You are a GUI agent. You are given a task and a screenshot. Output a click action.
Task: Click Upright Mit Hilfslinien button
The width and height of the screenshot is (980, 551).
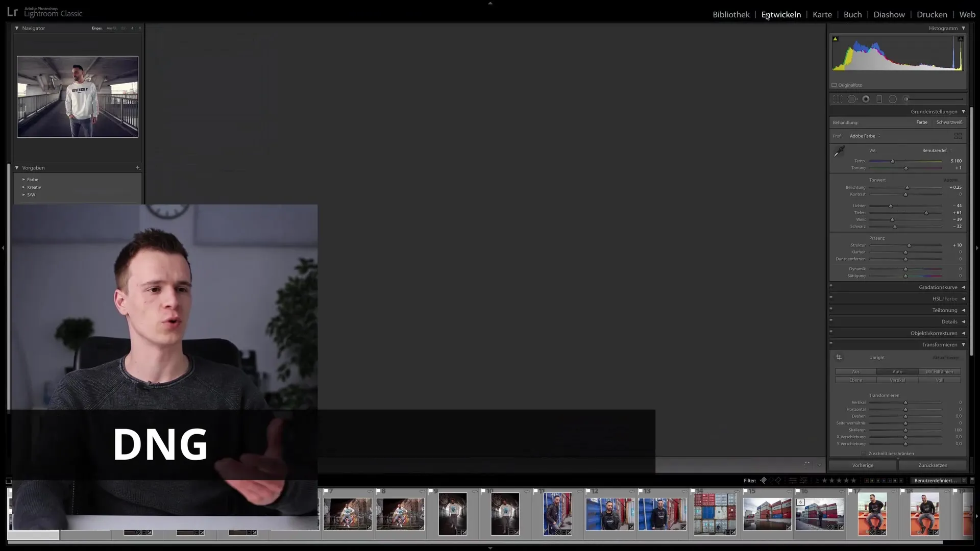click(x=940, y=372)
